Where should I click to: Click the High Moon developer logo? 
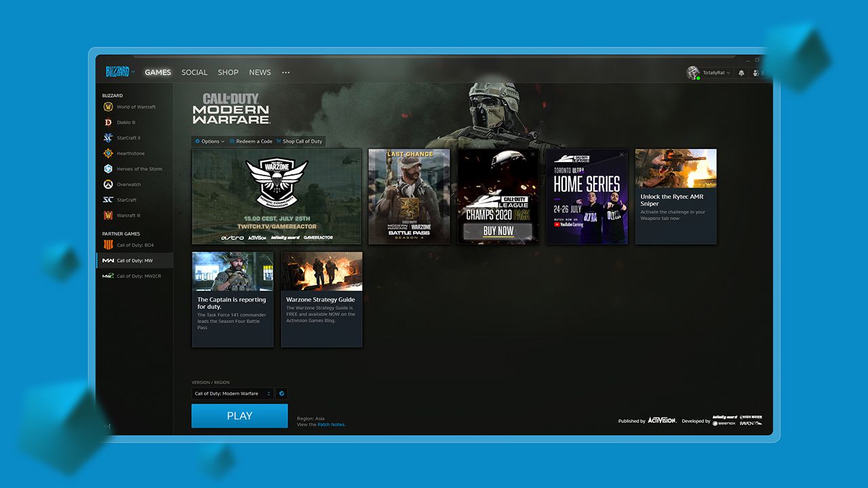point(751,417)
